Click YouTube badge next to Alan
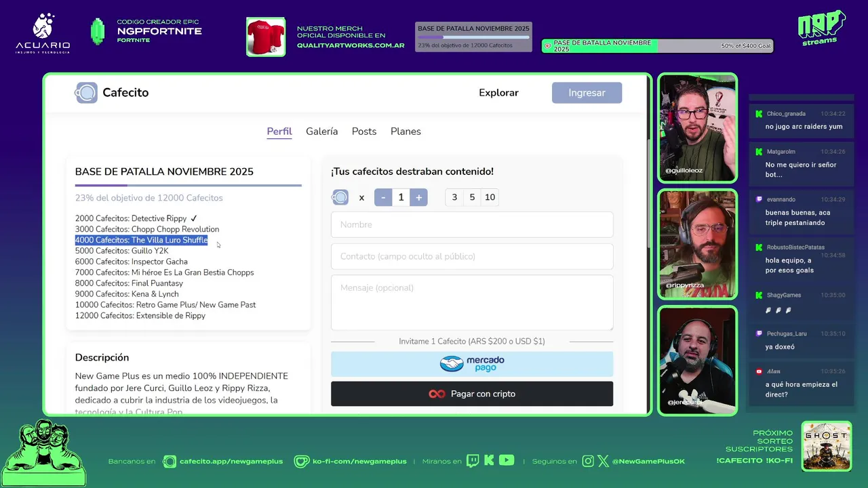This screenshot has height=488, width=868. click(759, 371)
